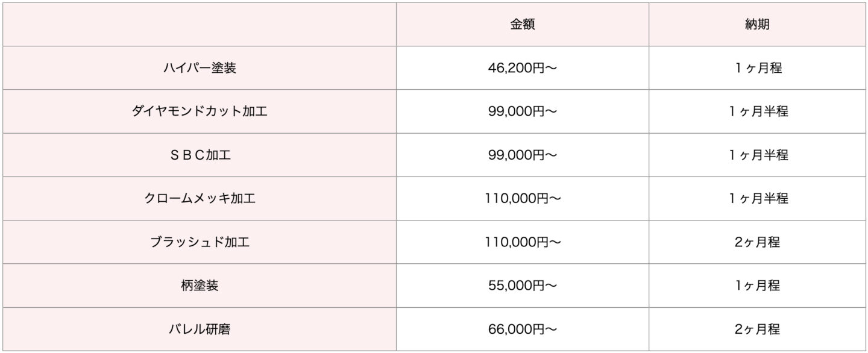The image size is (868, 353).
Task: Select the delivery time for ブラッシュド加工
Action: [757, 242]
